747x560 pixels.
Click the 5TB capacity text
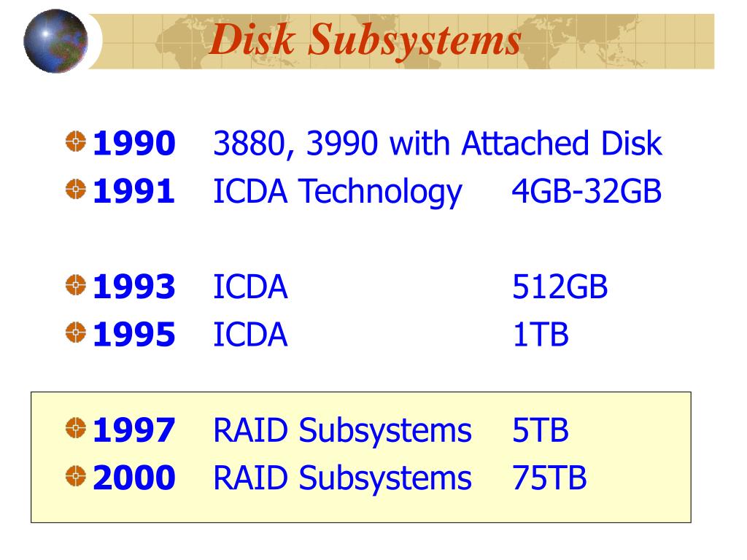[541, 430]
